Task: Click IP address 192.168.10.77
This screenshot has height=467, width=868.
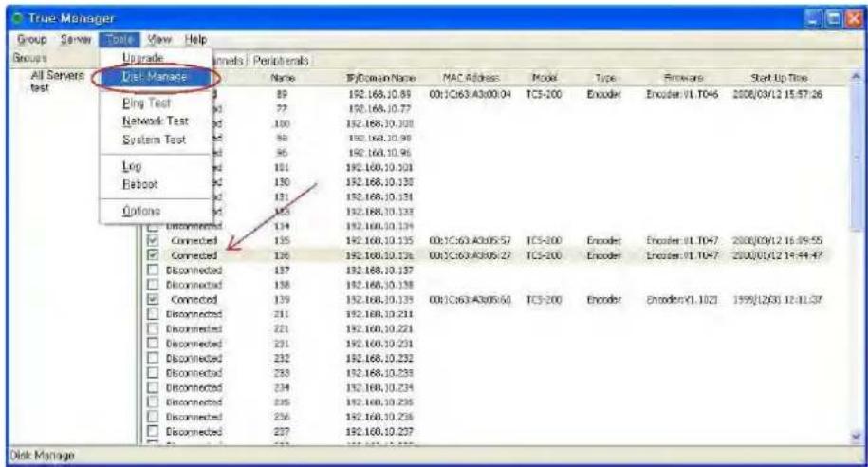Action: pyautogui.click(x=379, y=108)
